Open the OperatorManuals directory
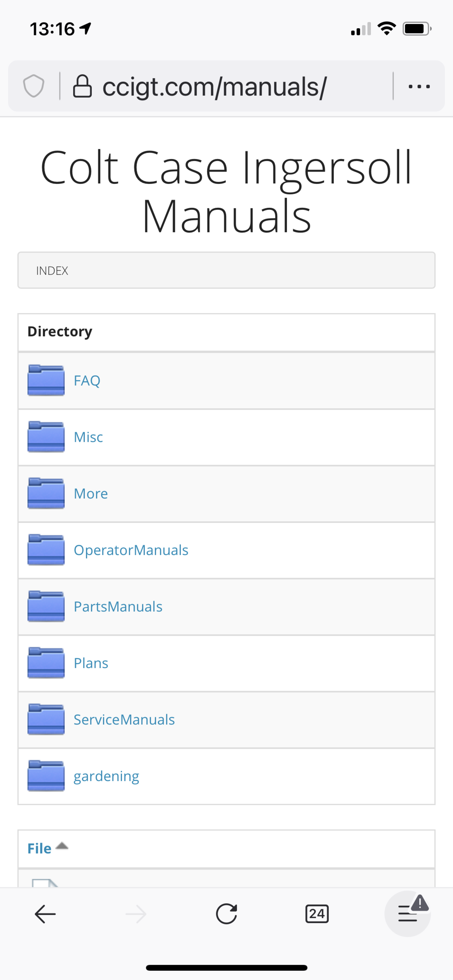Image resolution: width=453 pixels, height=980 pixels. point(131,550)
